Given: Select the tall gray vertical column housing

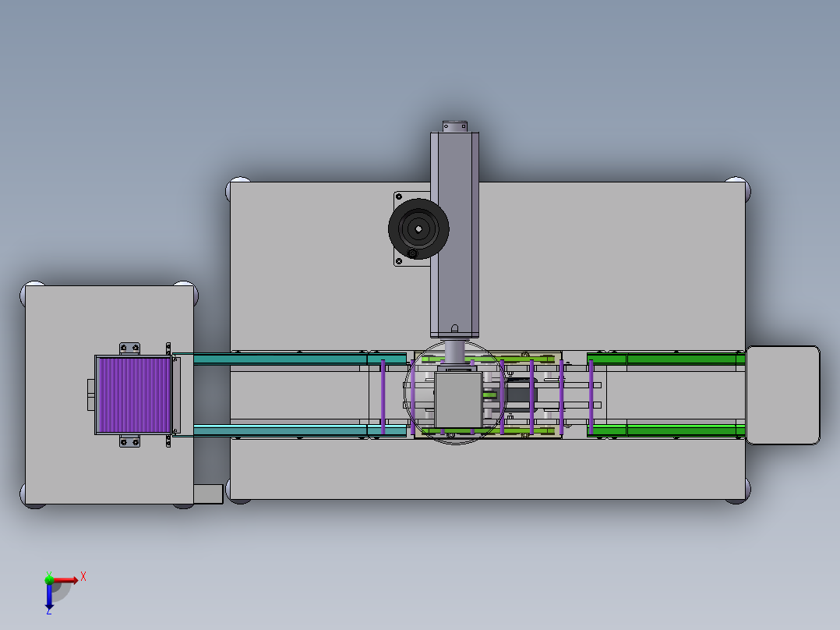Looking at the screenshot, I should [454, 235].
